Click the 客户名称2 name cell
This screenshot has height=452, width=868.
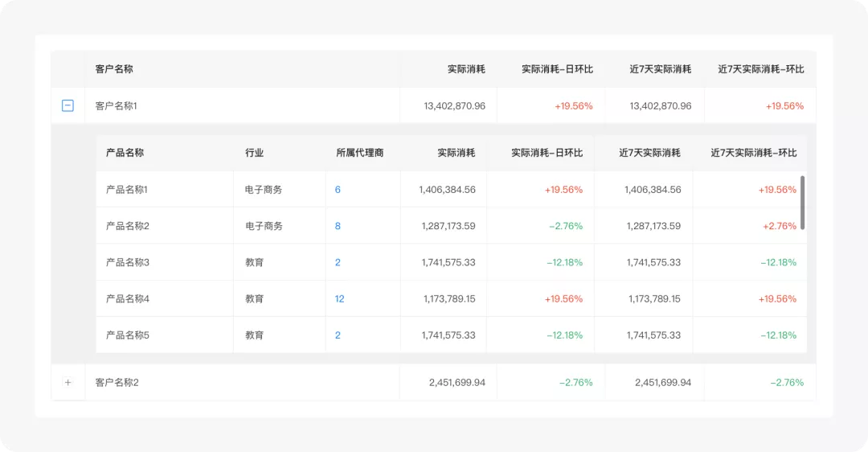click(x=242, y=382)
